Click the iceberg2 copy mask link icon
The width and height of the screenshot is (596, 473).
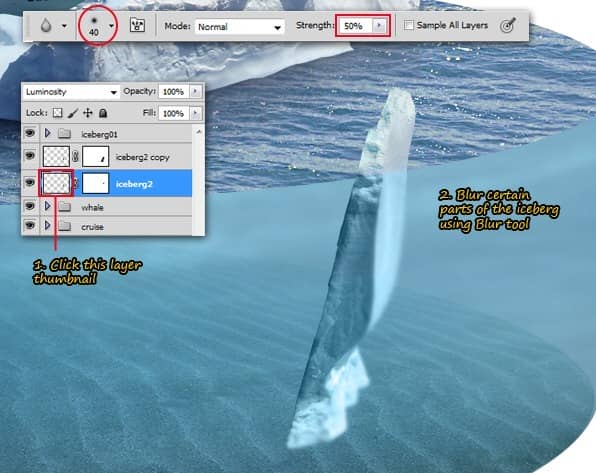click(x=76, y=156)
